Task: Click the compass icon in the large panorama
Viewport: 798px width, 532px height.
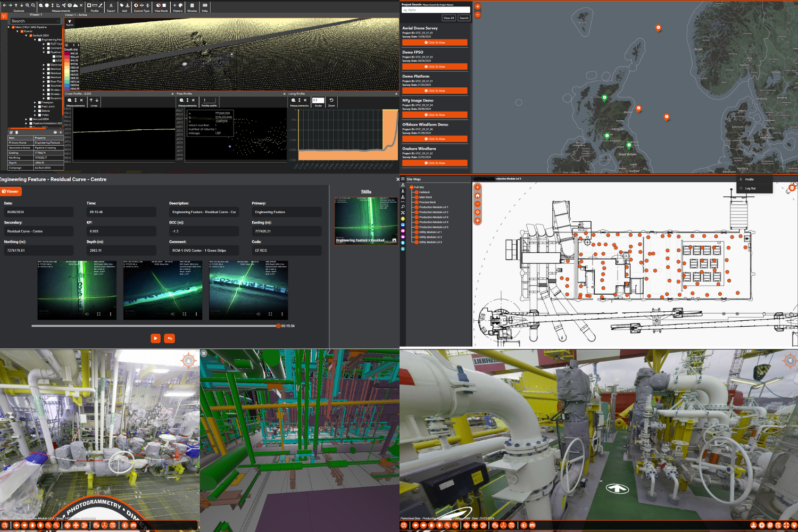Action: coord(790,361)
